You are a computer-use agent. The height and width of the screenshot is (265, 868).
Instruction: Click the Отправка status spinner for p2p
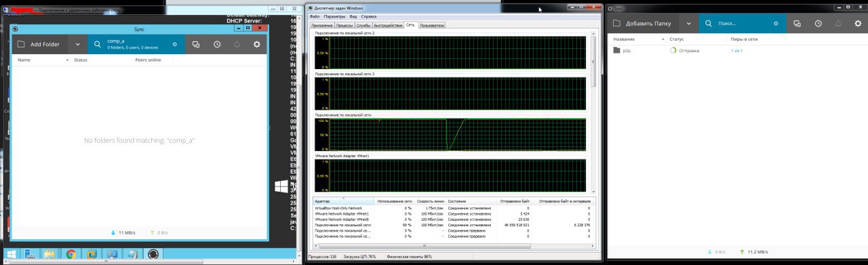(x=673, y=51)
